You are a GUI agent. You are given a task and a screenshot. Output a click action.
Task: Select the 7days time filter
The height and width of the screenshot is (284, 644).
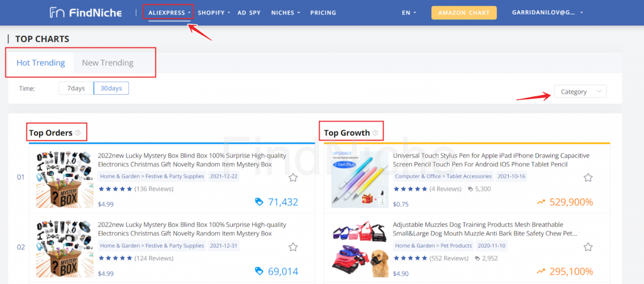pos(76,88)
